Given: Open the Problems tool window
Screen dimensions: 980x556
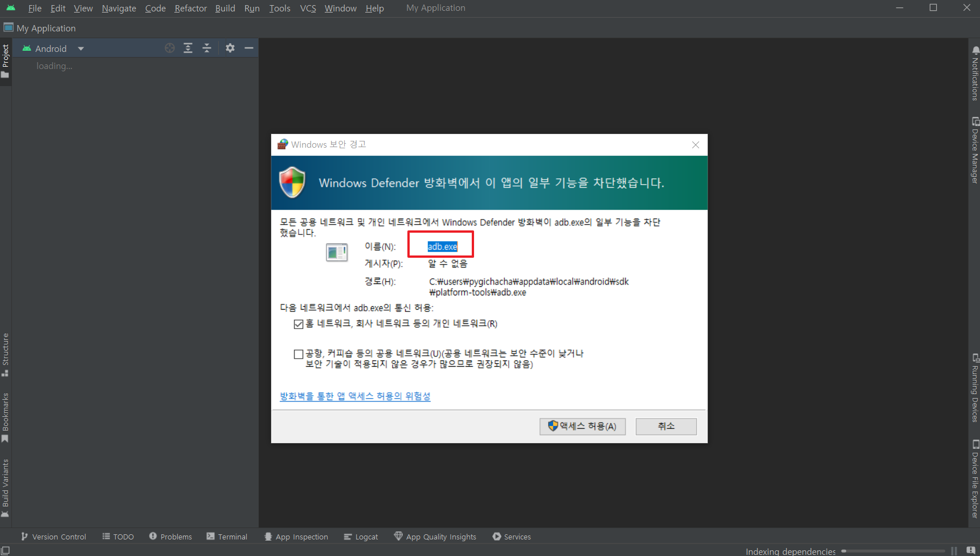Looking at the screenshot, I should pyautogui.click(x=170, y=537).
